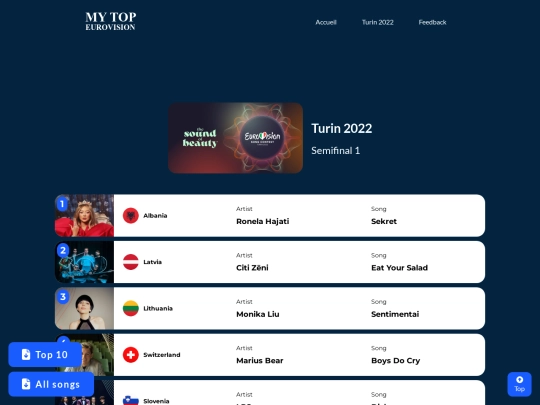Download the Top 10 list
This screenshot has height=405, width=540.
[x=45, y=354]
